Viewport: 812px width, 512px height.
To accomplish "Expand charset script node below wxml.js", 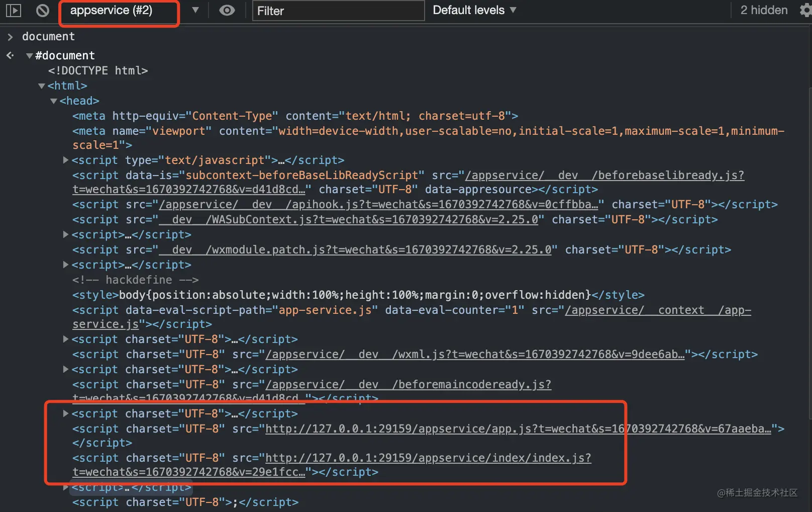I will point(65,369).
